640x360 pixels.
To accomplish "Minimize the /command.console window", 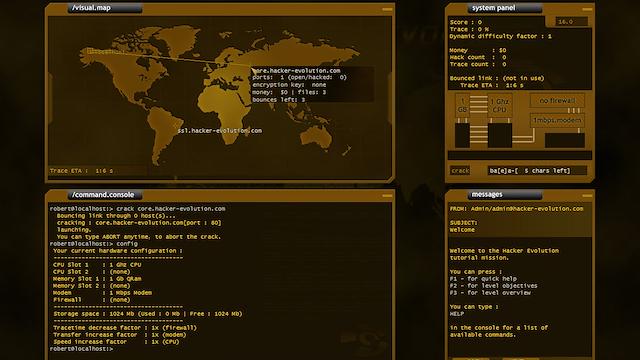I will [387, 196].
